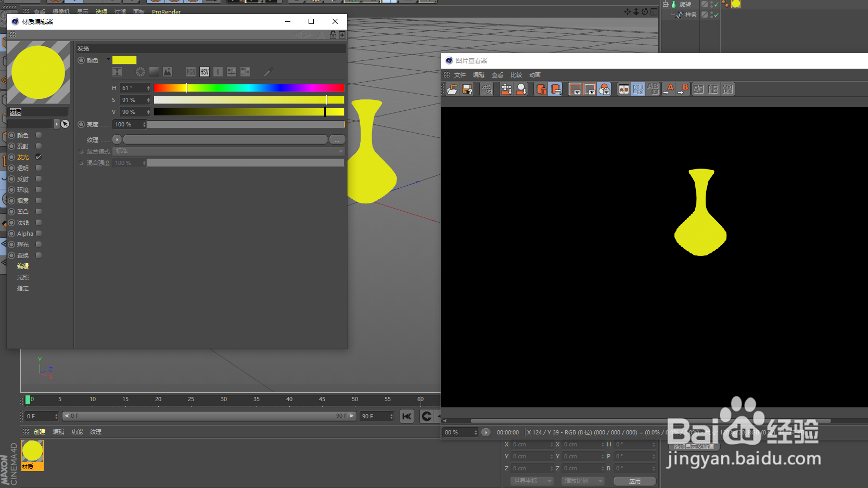Open the 世界坐标 coordinate system dropdown

(x=531, y=481)
